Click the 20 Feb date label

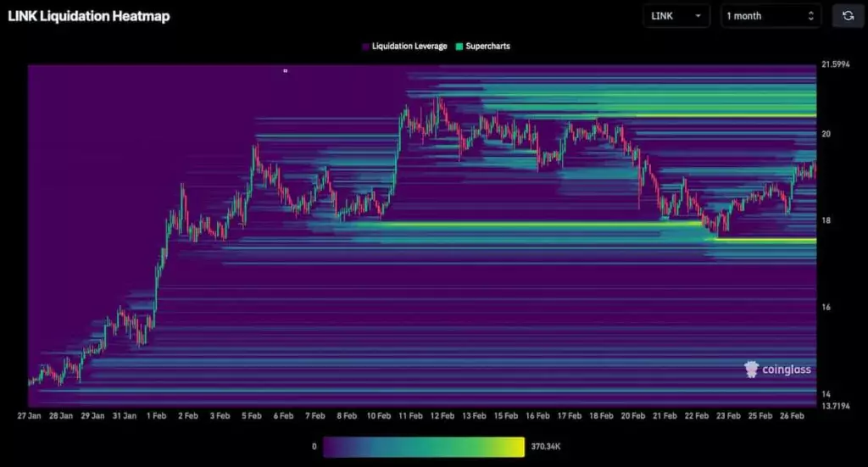[632, 415]
